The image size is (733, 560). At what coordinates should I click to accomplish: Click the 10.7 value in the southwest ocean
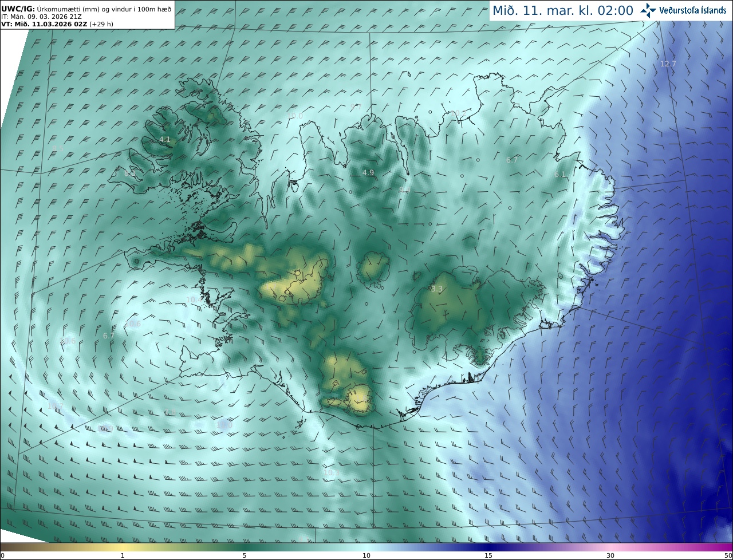click(56, 406)
